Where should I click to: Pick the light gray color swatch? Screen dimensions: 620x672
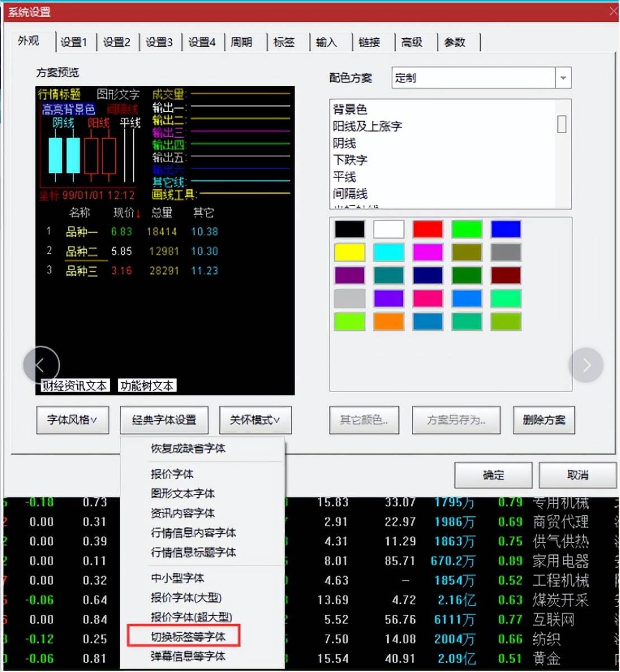point(350,298)
